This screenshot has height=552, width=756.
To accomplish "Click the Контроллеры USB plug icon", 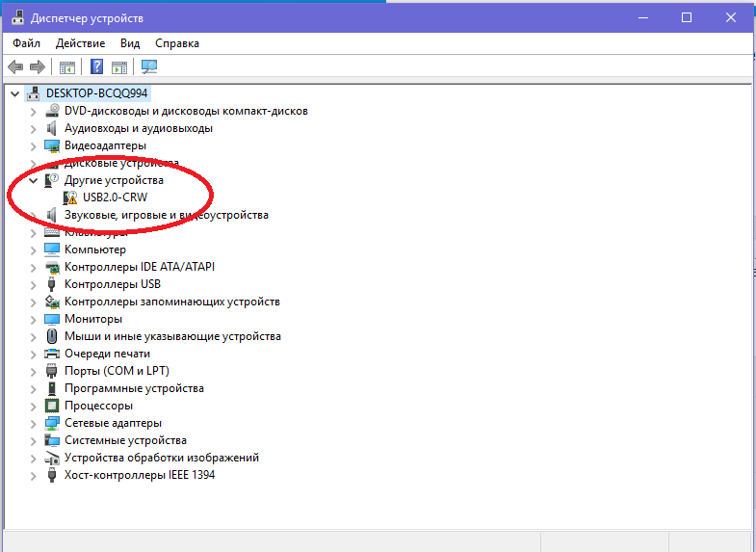I will pos(52,284).
